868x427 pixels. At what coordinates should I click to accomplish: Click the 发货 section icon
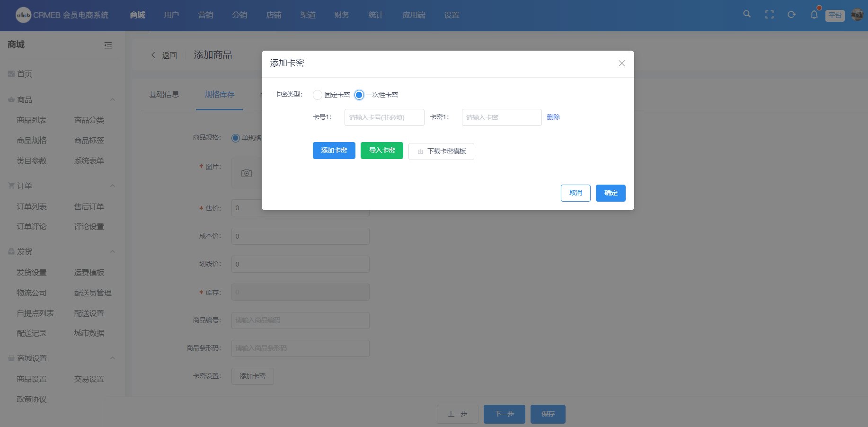(11, 252)
